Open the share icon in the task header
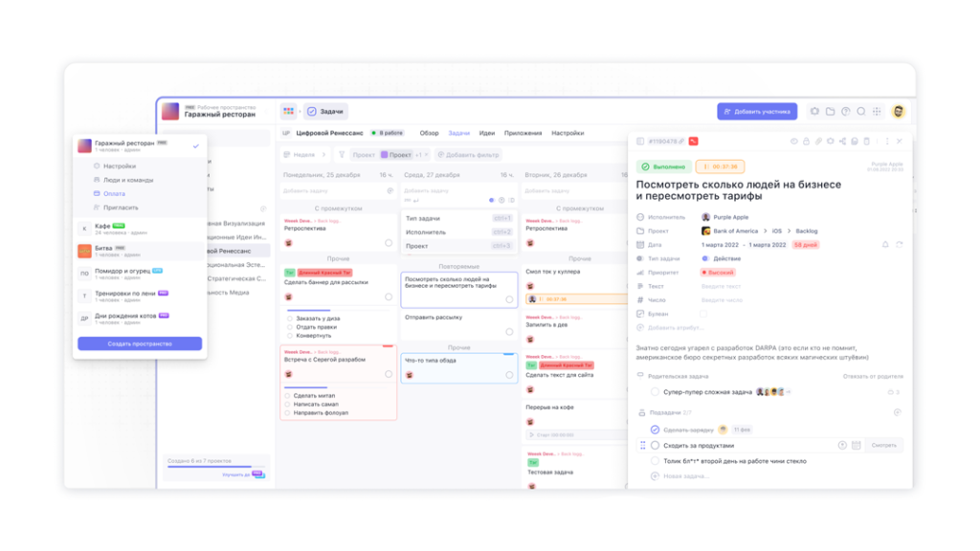 click(x=843, y=141)
